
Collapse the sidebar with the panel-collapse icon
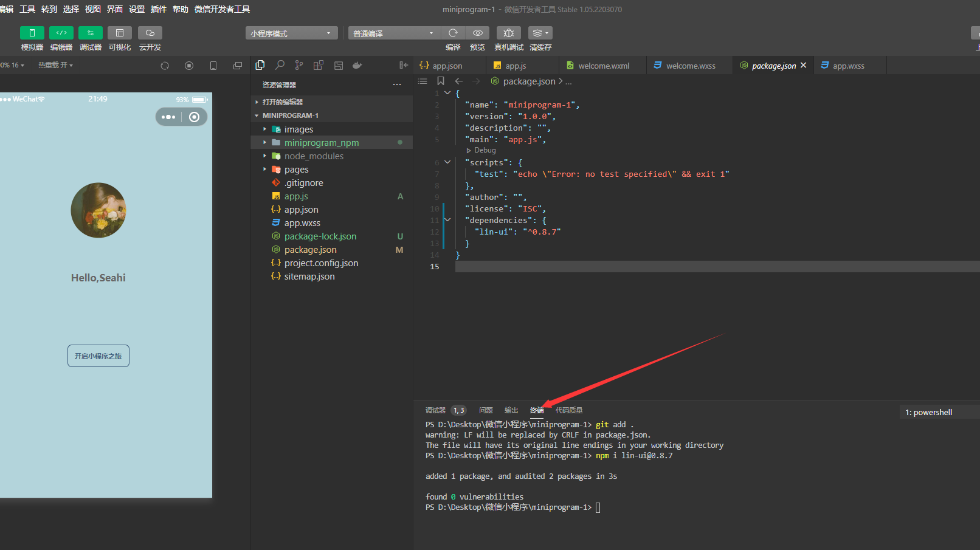click(x=403, y=64)
